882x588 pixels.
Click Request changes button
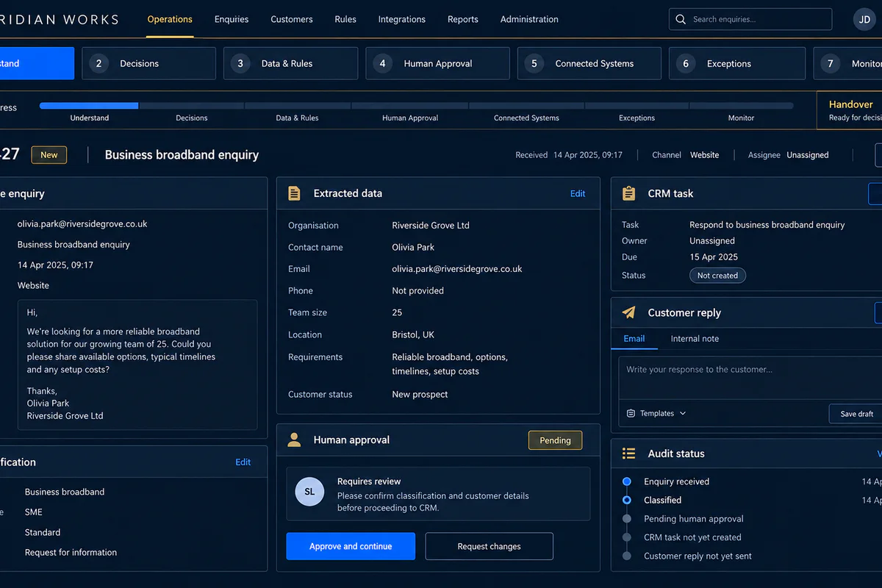(x=489, y=546)
